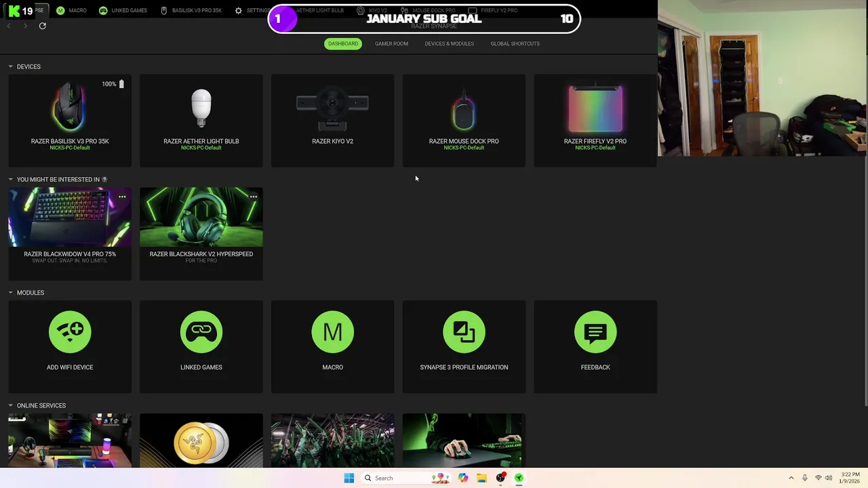Open the Macro tab at top
Image resolution: width=868 pixels, height=488 pixels.
click(71, 11)
